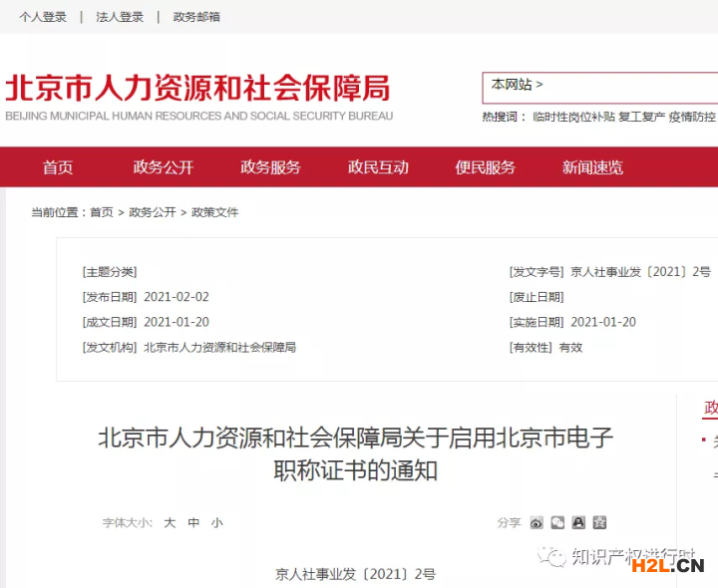Open the 政务邮箱 link
The width and height of the screenshot is (718, 588).
coord(196,17)
